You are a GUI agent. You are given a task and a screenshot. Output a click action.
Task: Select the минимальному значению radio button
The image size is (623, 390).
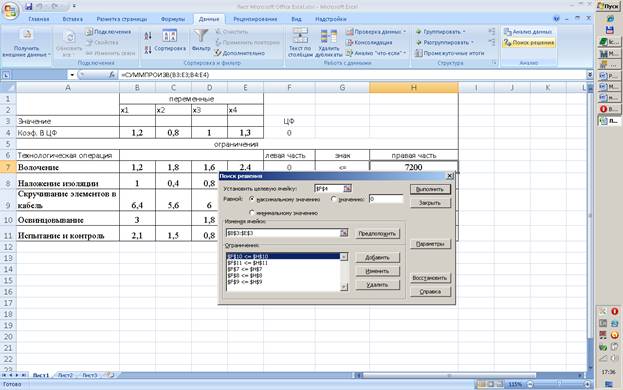point(252,213)
